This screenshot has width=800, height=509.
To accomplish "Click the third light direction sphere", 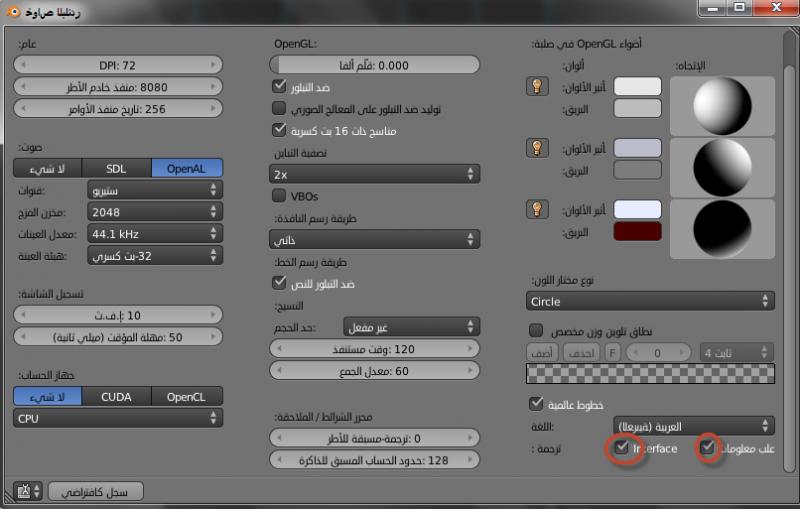I will coord(722,228).
